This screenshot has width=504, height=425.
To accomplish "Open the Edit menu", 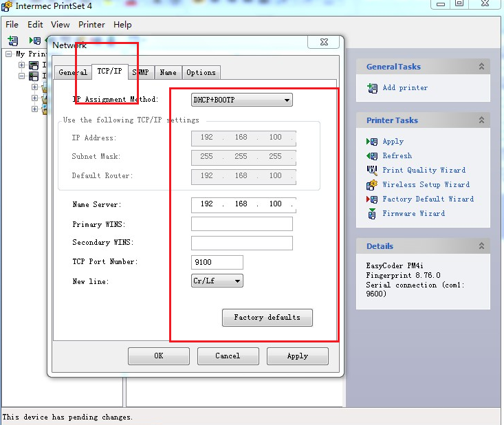I will (x=35, y=25).
